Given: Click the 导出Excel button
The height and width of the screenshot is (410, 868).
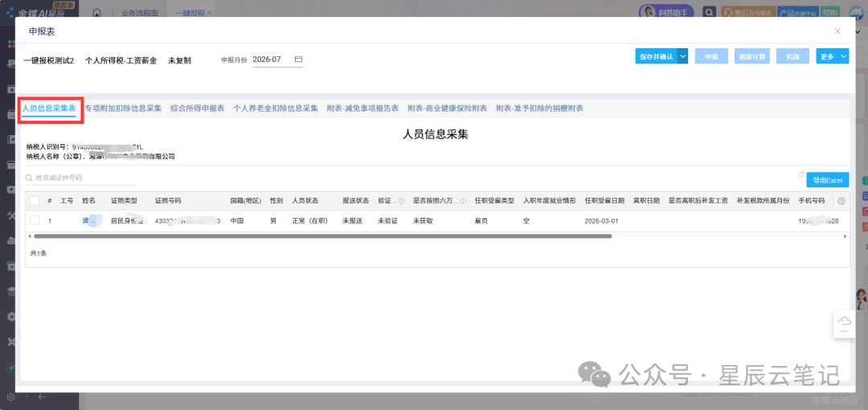Looking at the screenshot, I should 828,180.
